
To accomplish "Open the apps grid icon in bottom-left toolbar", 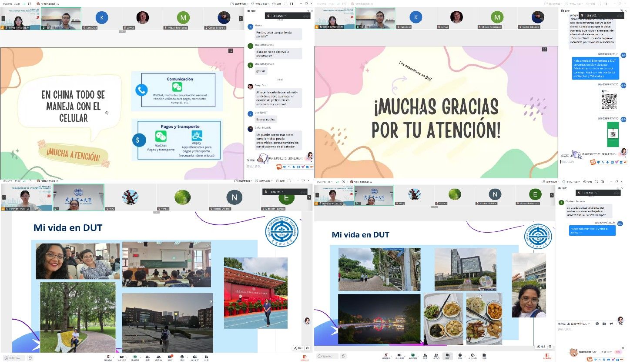I will 206,357.
